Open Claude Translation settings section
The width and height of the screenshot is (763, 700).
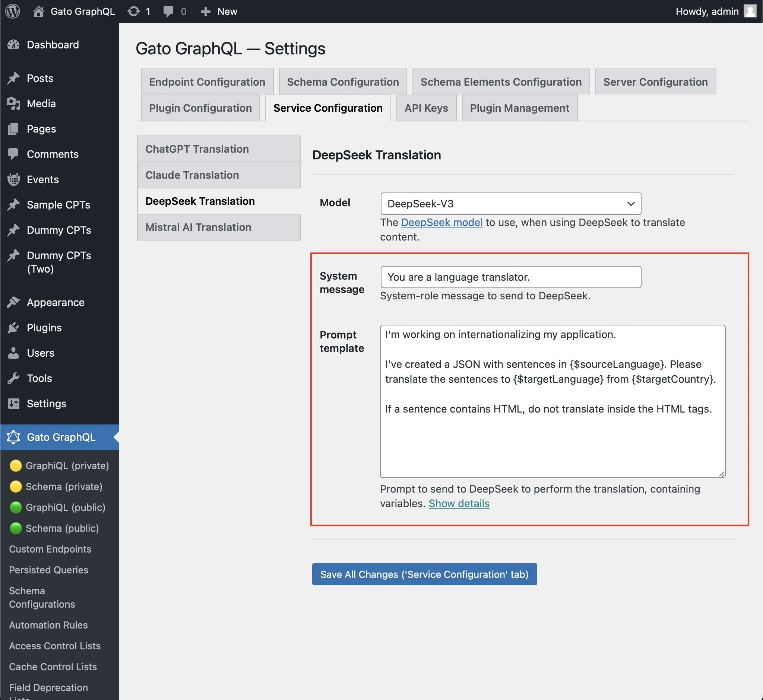pos(219,175)
